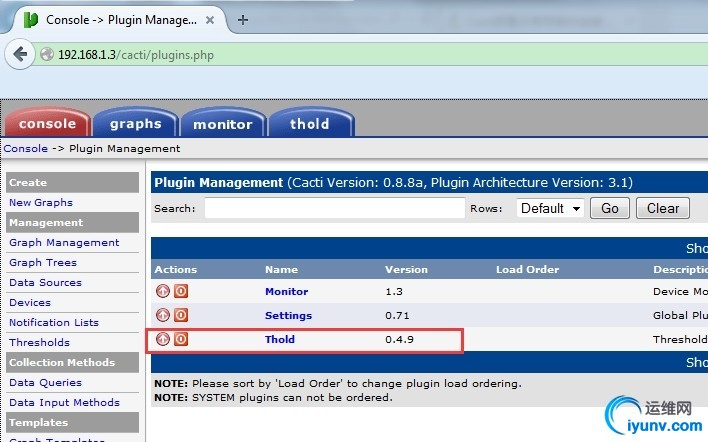The image size is (708, 442).
Task: Click the Monitor plugin name link
Action: (286, 292)
